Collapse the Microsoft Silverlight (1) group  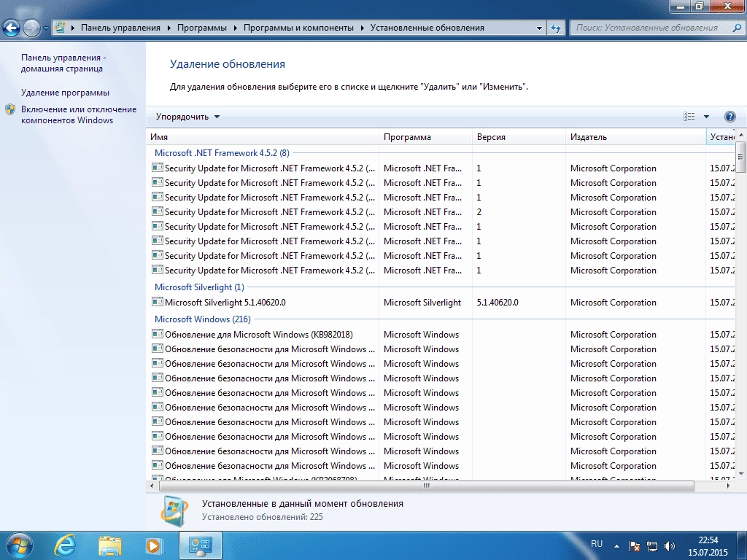[199, 287]
